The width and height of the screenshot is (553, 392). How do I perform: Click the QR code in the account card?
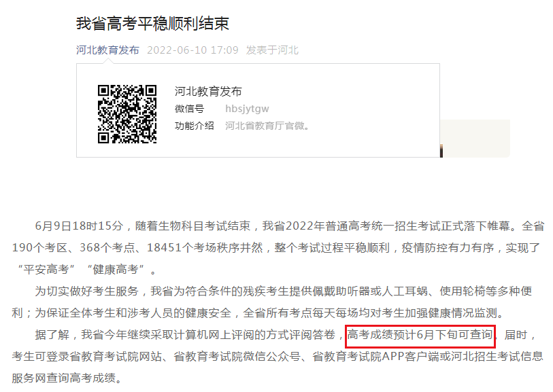click(127, 113)
